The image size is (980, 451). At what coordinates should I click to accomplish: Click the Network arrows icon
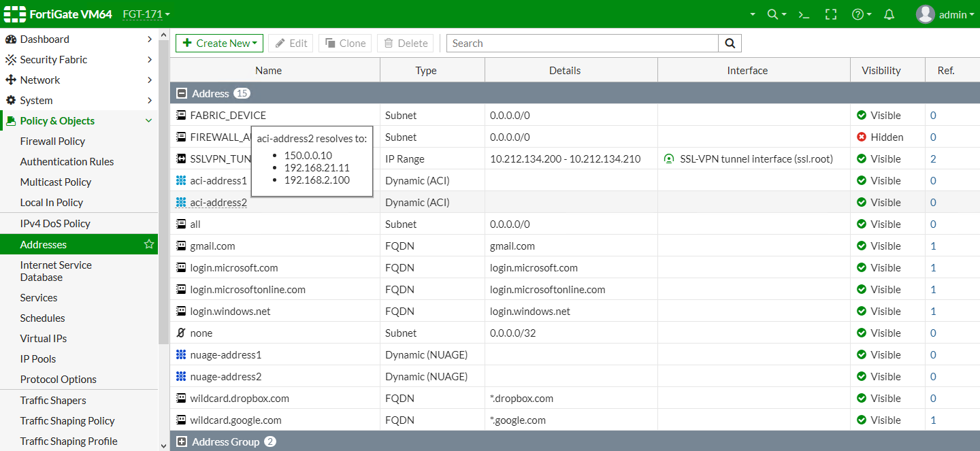pyautogui.click(x=10, y=80)
